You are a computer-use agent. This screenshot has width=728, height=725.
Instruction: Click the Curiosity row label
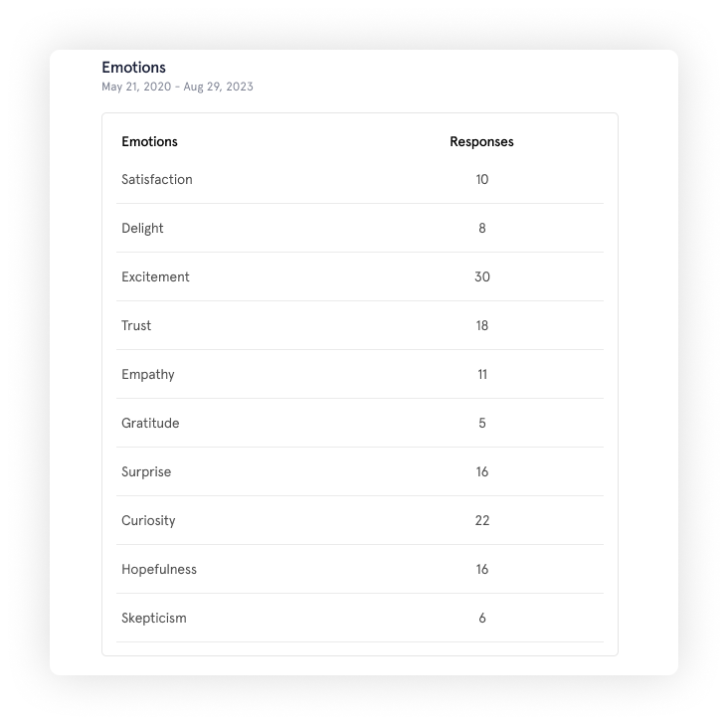148,521
